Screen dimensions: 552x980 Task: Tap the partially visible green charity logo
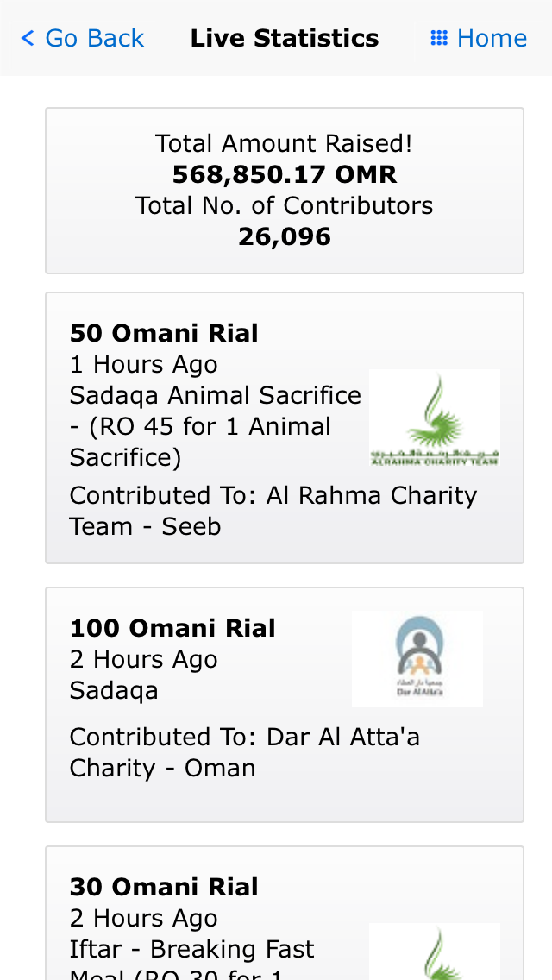[x=435, y=952]
